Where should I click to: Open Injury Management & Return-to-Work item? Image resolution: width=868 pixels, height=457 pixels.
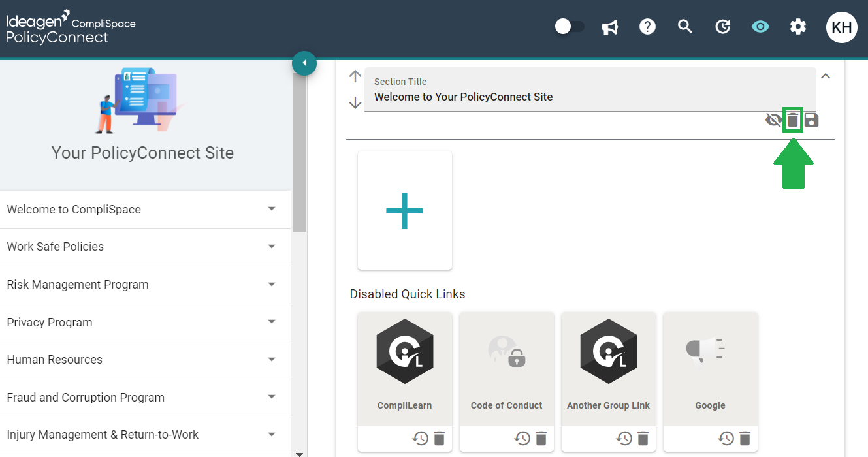pos(145,435)
